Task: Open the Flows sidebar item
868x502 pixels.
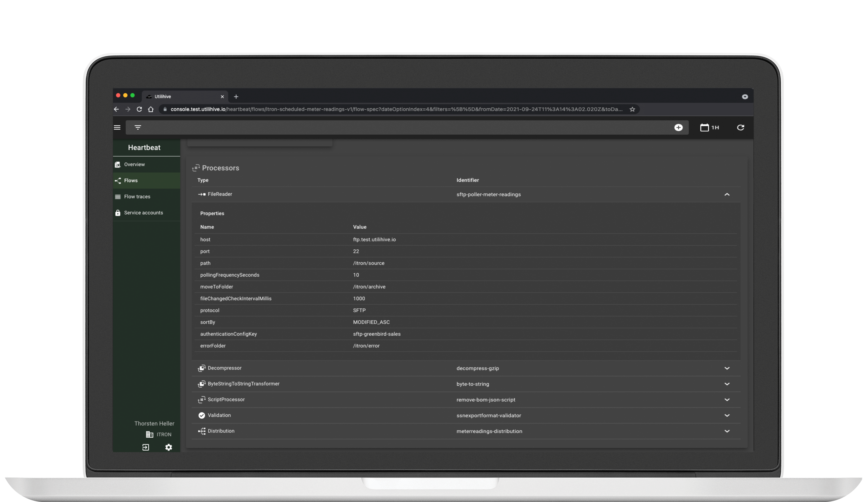Action: click(146, 181)
